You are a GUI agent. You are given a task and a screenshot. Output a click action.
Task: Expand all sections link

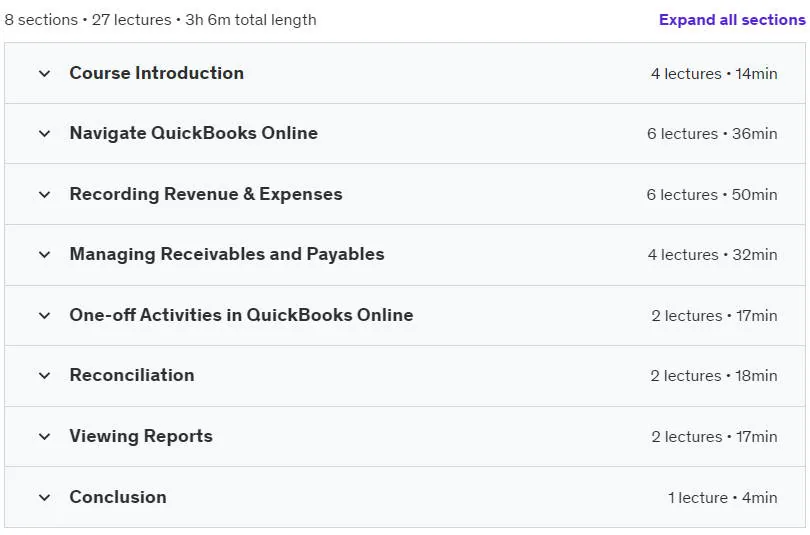[732, 20]
